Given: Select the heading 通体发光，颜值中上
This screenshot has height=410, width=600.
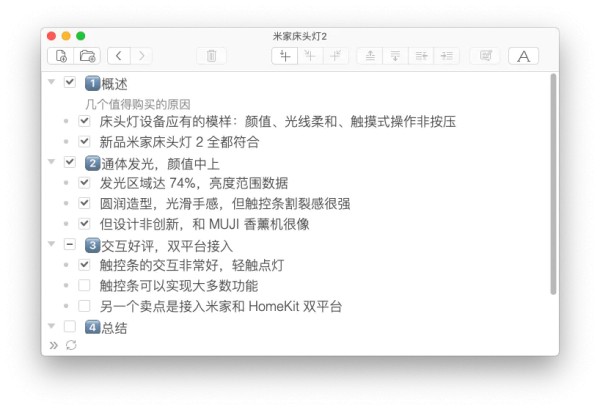Looking at the screenshot, I should [160, 164].
